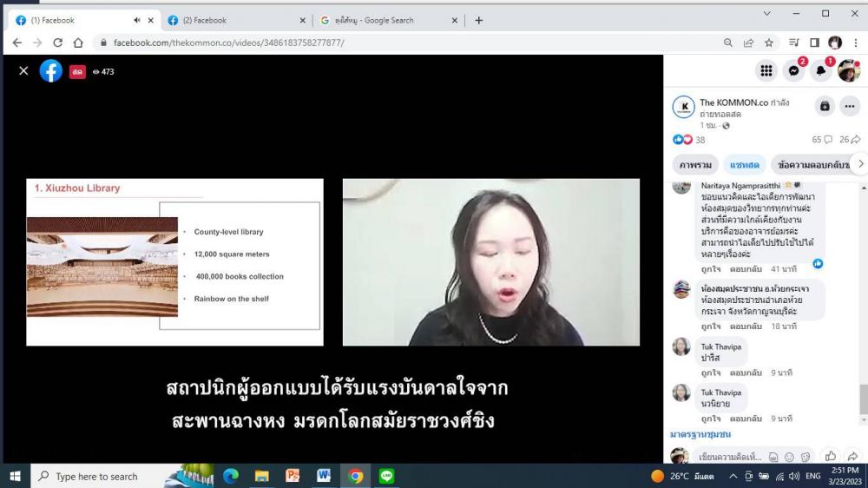Open Facebook account profile picture

[x=849, y=71]
